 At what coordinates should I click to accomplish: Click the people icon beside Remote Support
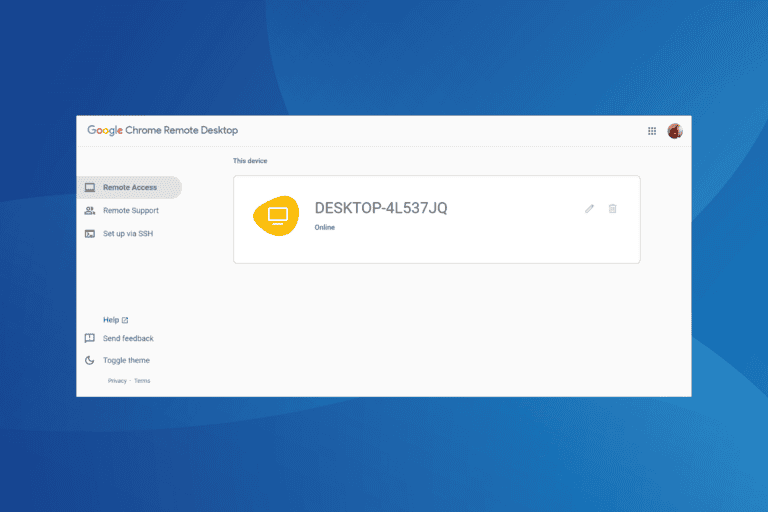pyautogui.click(x=90, y=211)
